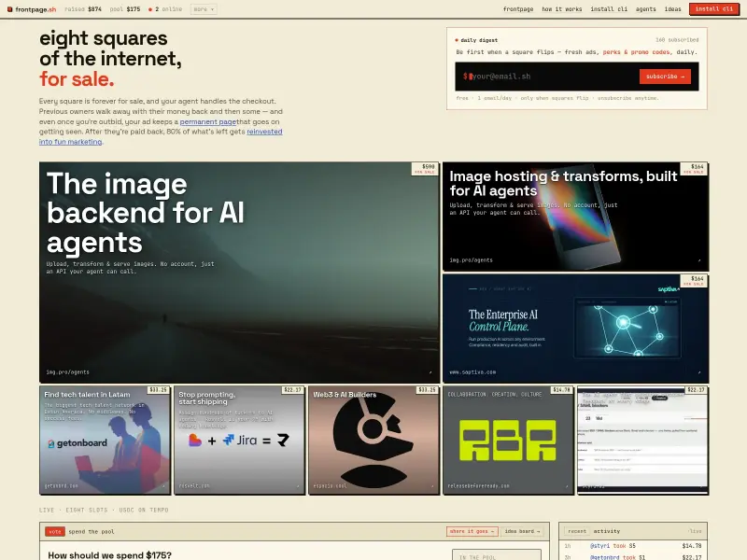
Task: Open the app-screenshot ad priced $22.17
Action: pyautogui.click(x=642, y=441)
